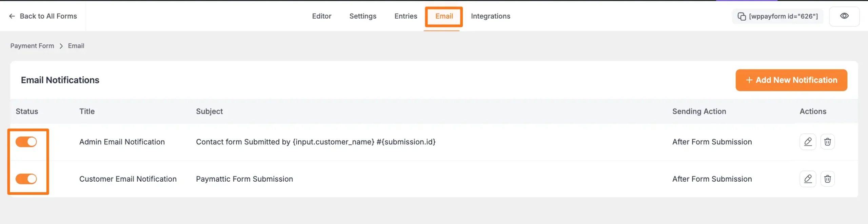Click the copy shortcode icon
Viewport: 868px width, 224px height.
pyautogui.click(x=742, y=16)
